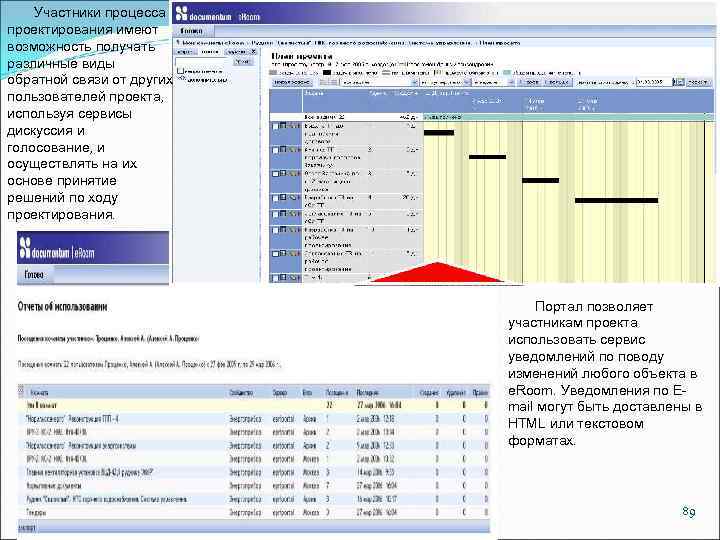Tick the checkbox of the second Gantt task row

276,150
